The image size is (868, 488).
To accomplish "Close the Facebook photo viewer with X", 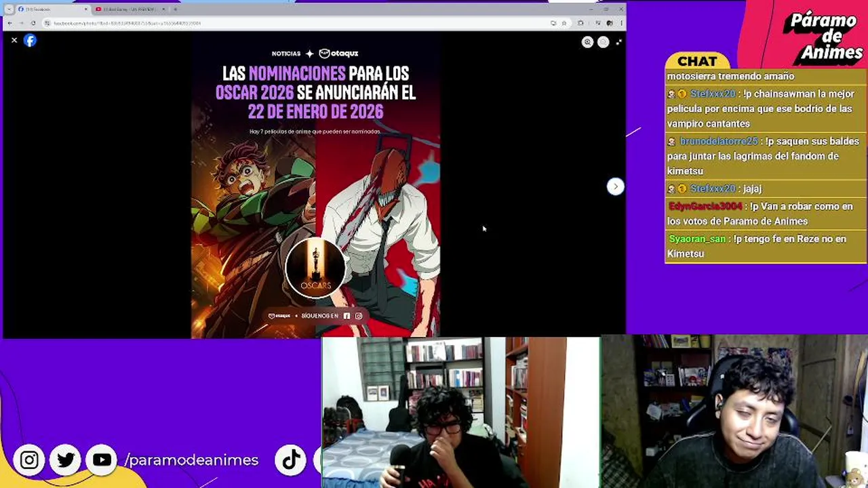I will 14,40.
